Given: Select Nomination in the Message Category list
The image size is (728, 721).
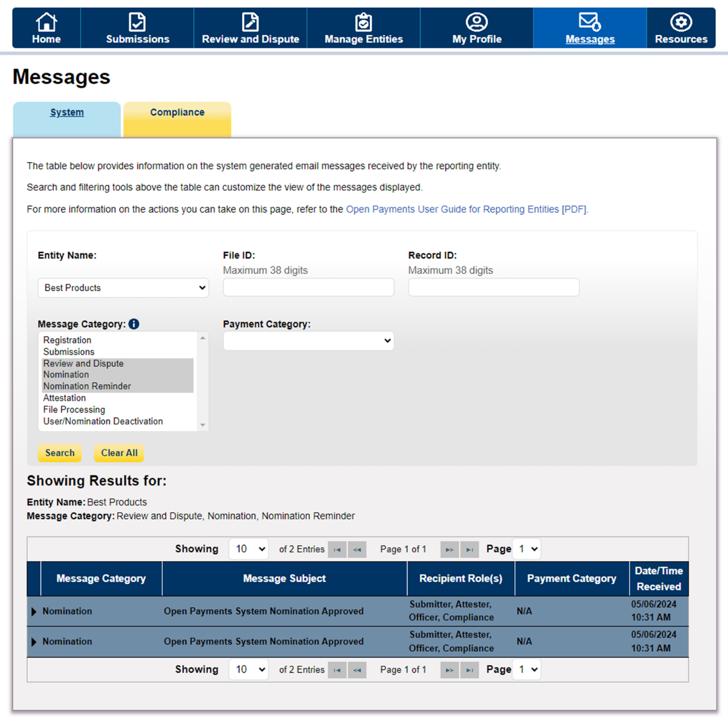Looking at the screenshot, I should click(118, 375).
